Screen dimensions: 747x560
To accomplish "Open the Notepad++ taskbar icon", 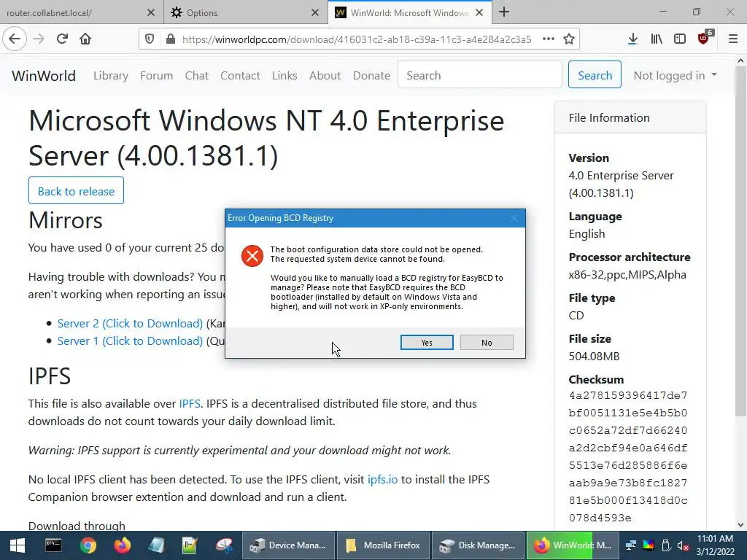I will 190,545.
